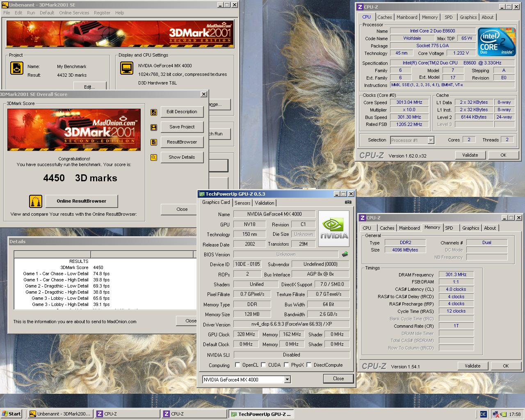This screenshot has width=525, height=420.
Task: Click Validate in the top CPU-Z window
Action: pyautogui.click(x=470, y=155)
